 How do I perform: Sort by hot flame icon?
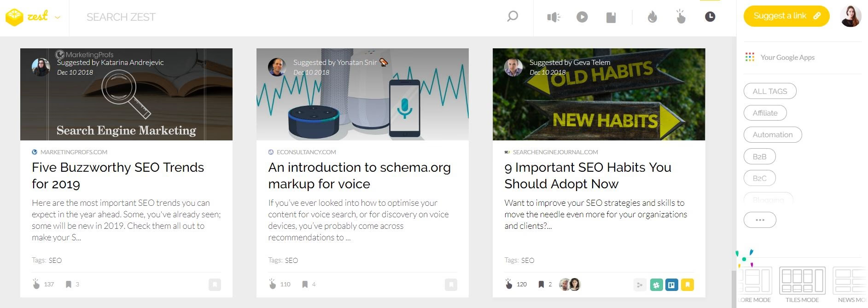pyautogui.click(x=652, y=17)
